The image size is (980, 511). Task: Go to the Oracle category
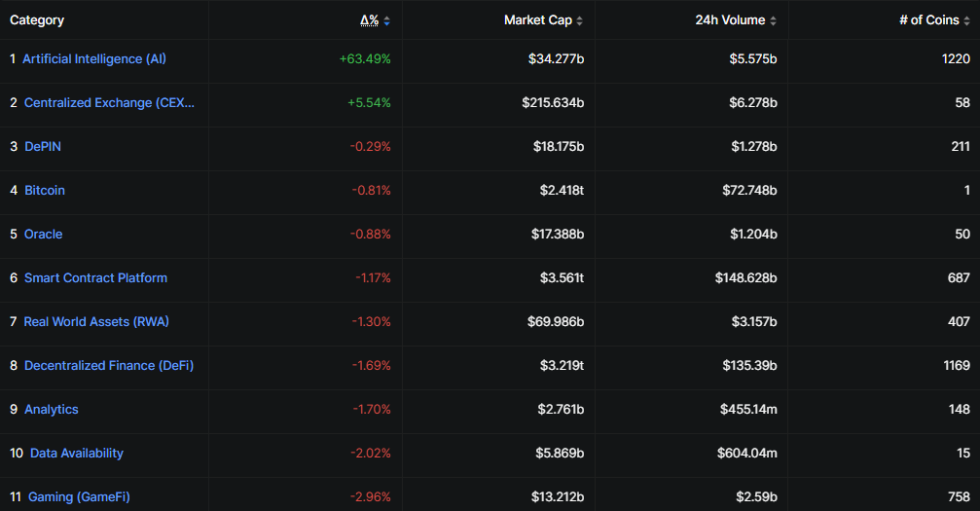(43, 234)
